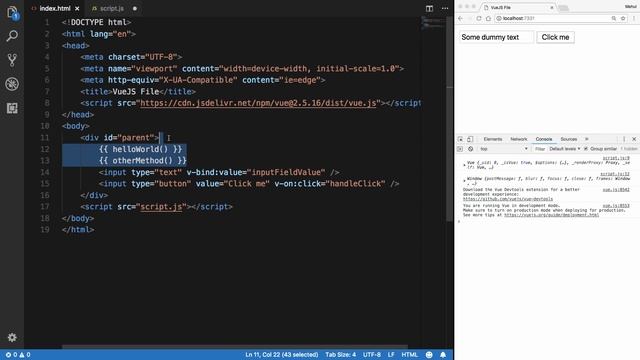This screenshot has width=640, height=360.
Task: Click the editor horizontal scrollbar
Action: (x=235, y=347)
